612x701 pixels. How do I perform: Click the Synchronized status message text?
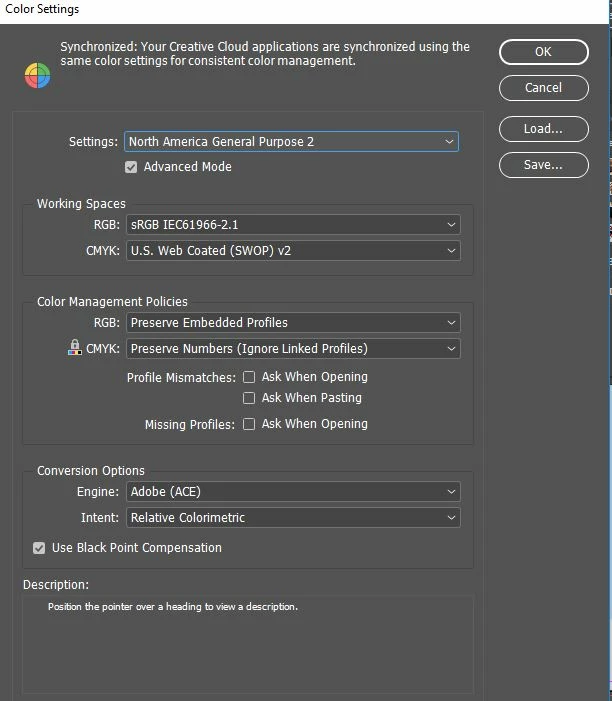click(x=265, y=54)
